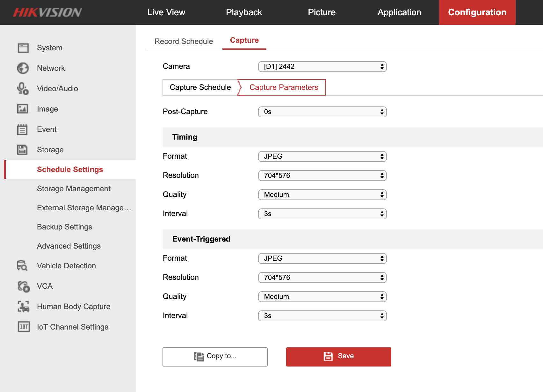Open the Timing Interval dropdown
Viewport: 543px width, 392px height.
[322, 214]
